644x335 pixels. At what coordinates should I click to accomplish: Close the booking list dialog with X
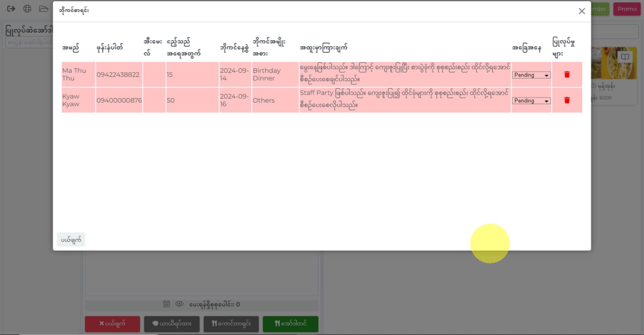pos(582,11)
